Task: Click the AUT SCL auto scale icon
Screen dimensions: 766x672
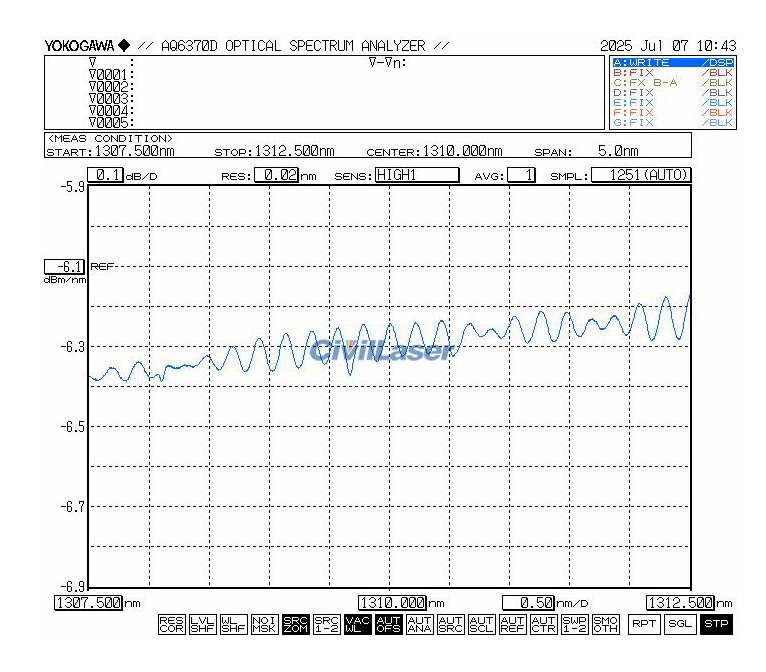Action: pos(481,625)
